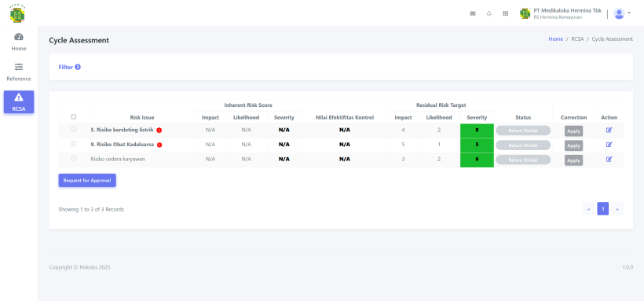Go to previous page in pagination
Image resolution: width=644 pixels, height=301 pixels.
coord(588,209)
